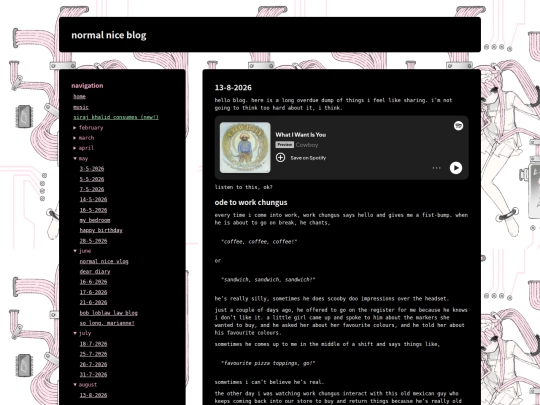Click the 'coffee, coffee, coffee!' quote

[x=259, y=242]
